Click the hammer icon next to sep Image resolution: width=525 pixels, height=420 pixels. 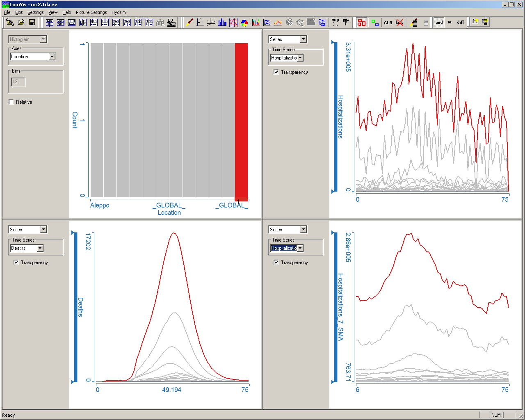point(346,23)
